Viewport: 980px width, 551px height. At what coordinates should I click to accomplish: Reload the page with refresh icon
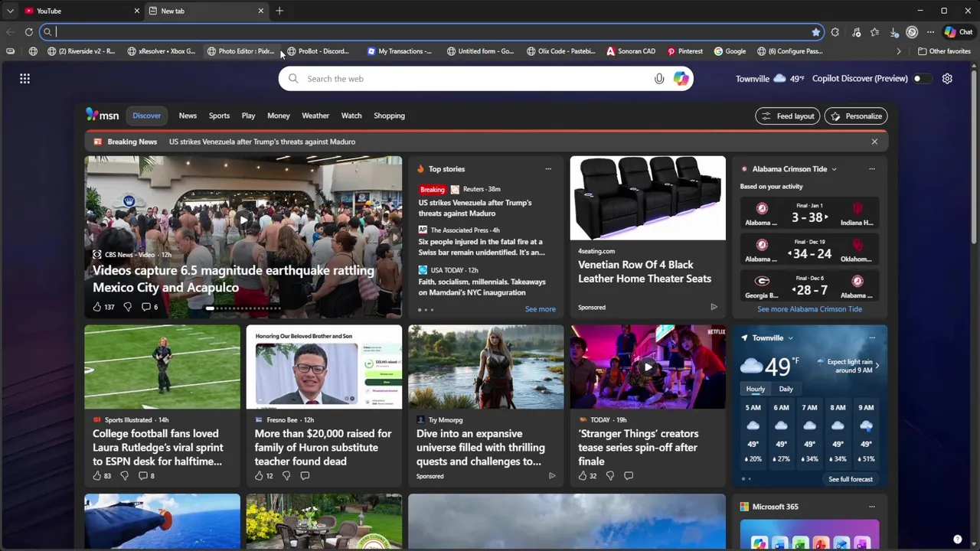point(29,32)
